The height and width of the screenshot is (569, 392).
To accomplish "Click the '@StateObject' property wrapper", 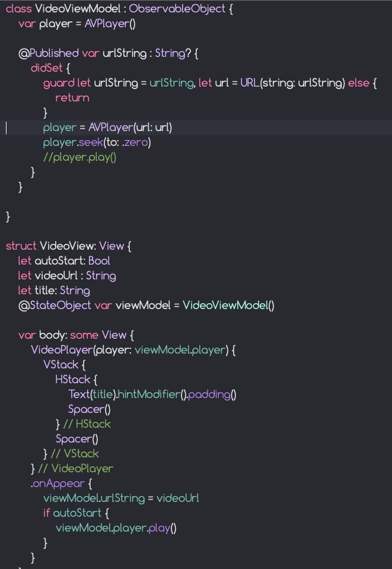I will point(55,305).
